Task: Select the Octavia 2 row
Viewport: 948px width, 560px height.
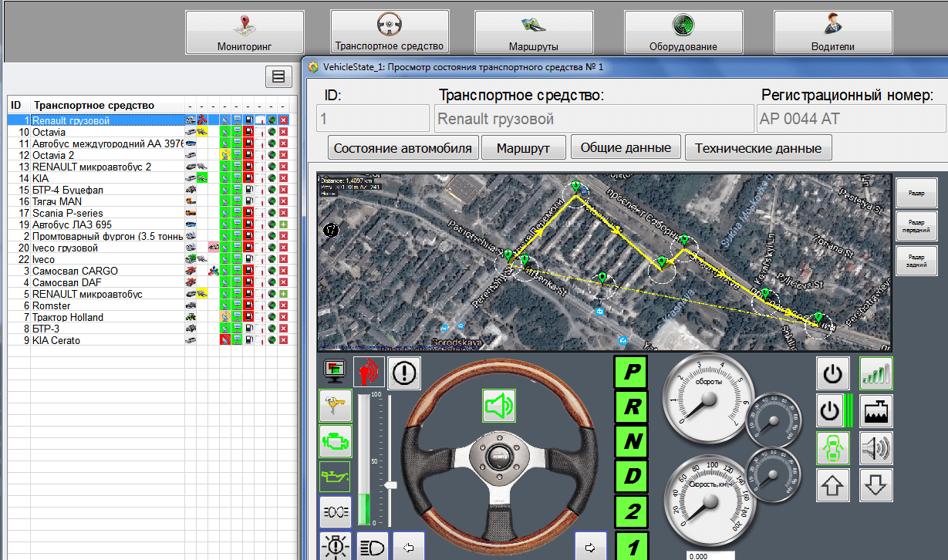Action: pyautogui.click(x=148, y=155)
